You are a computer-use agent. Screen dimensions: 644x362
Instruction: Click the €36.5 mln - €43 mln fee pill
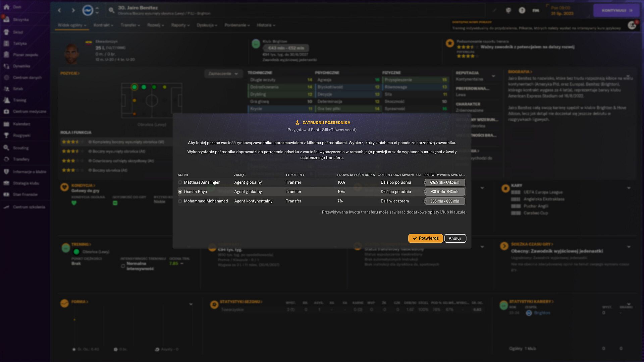pos(444,192)
